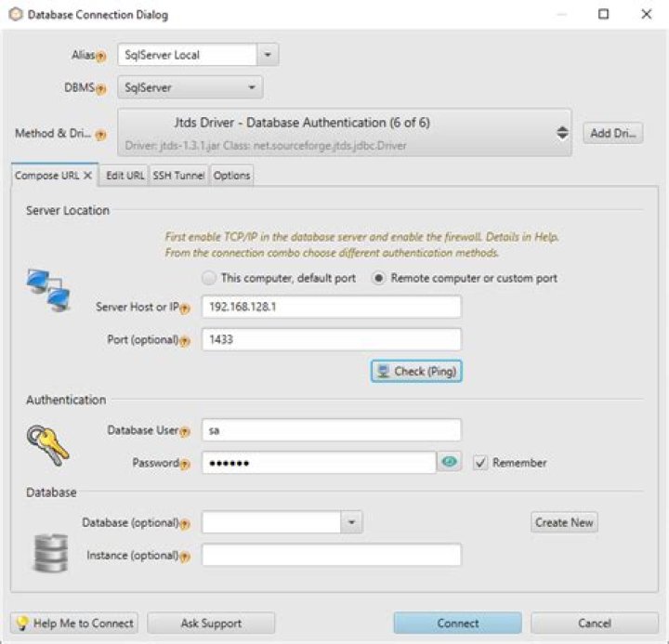
Task: Open the DBMS SqlServer dropdown
Action: (x=190, y=87)
